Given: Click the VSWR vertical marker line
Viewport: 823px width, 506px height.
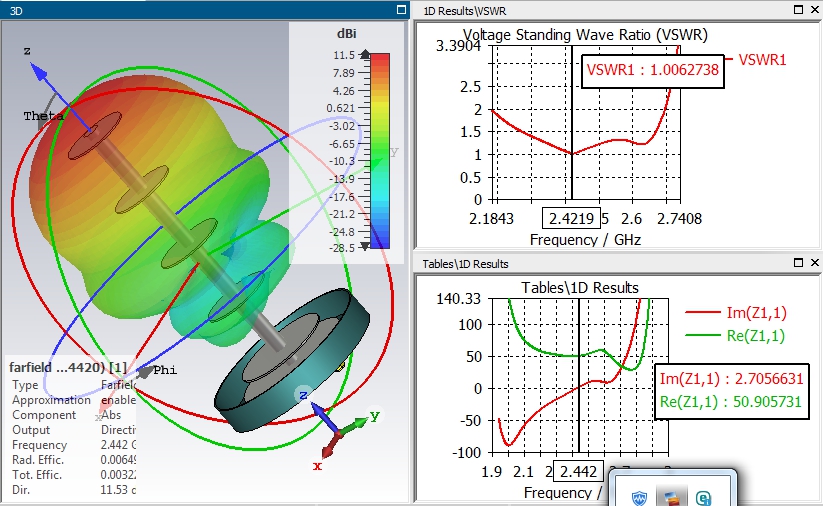Looking at the screenshot, I should (x=572, y=123).
